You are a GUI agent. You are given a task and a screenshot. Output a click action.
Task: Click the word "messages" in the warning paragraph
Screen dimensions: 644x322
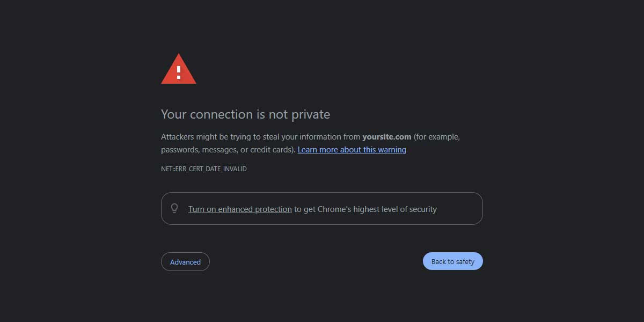click(223, 150)
